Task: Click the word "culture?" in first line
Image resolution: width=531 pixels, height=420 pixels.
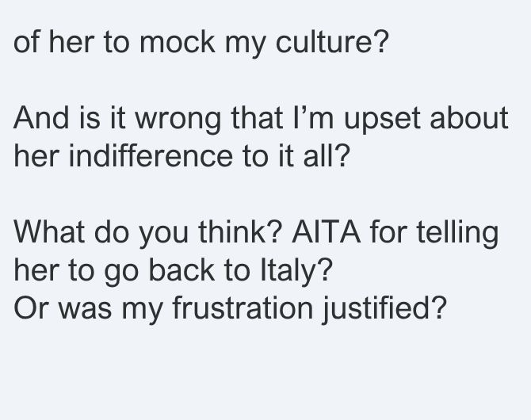Action: [x=332, y=41]
